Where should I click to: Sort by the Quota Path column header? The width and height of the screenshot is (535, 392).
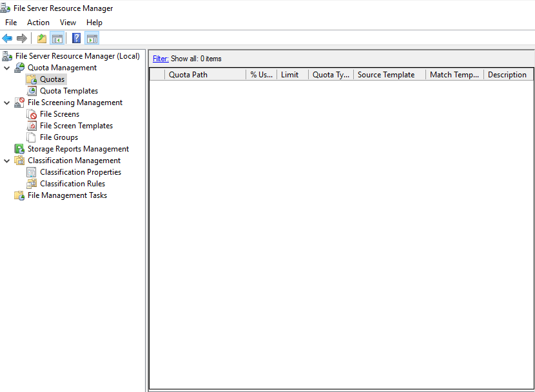point(205,75)
